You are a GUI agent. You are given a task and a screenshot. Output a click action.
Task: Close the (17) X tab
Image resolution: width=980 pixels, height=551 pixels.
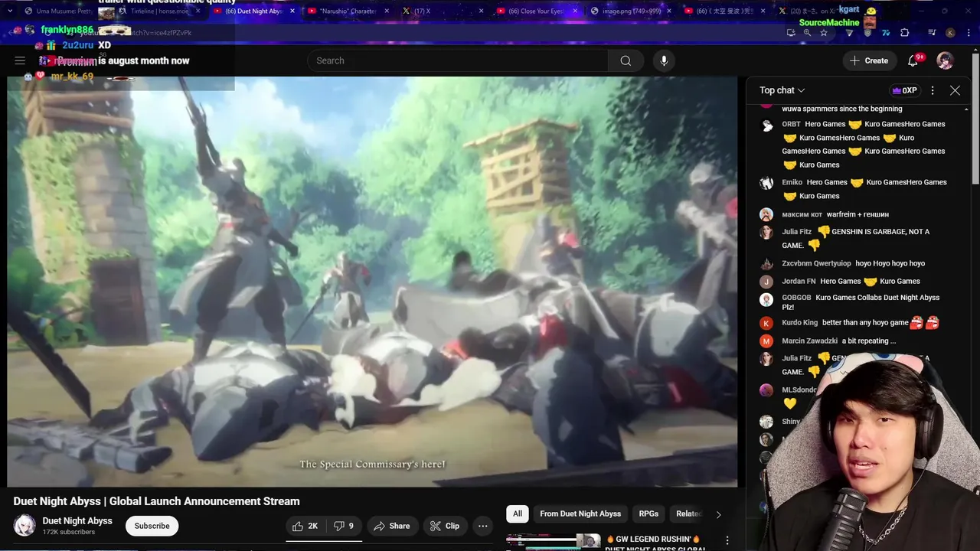point(482,11)
